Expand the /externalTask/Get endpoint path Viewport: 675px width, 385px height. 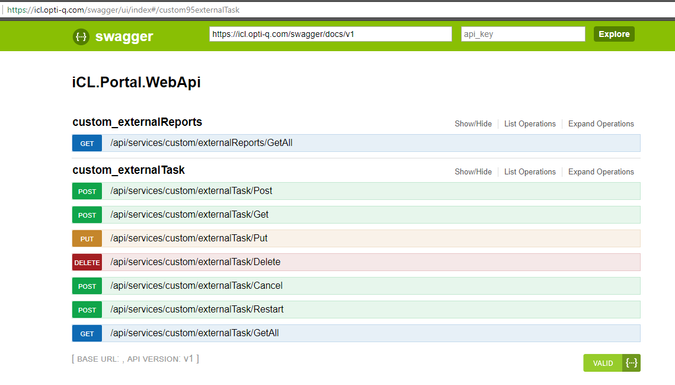coord(189,214)
